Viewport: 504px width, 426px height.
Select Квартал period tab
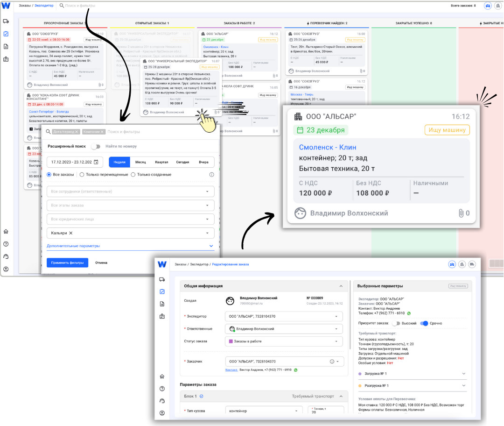click(x=161, y=162)
